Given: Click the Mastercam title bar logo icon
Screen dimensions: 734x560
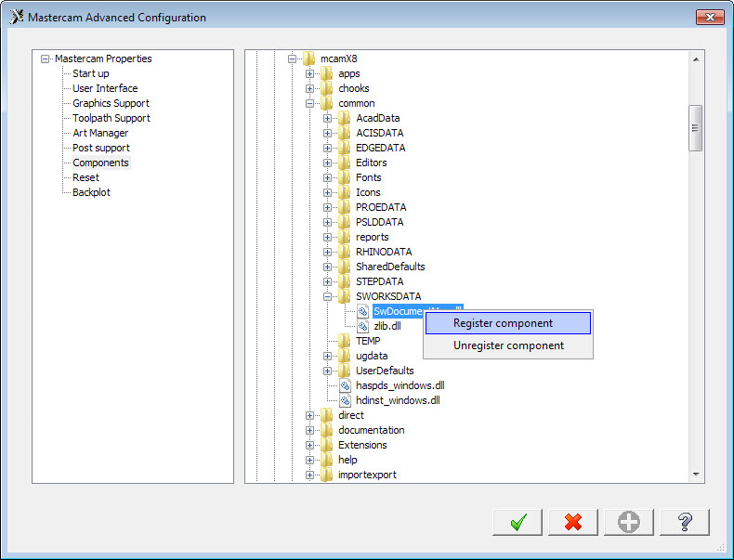Looking at the screenshot, I should point(17,18).
